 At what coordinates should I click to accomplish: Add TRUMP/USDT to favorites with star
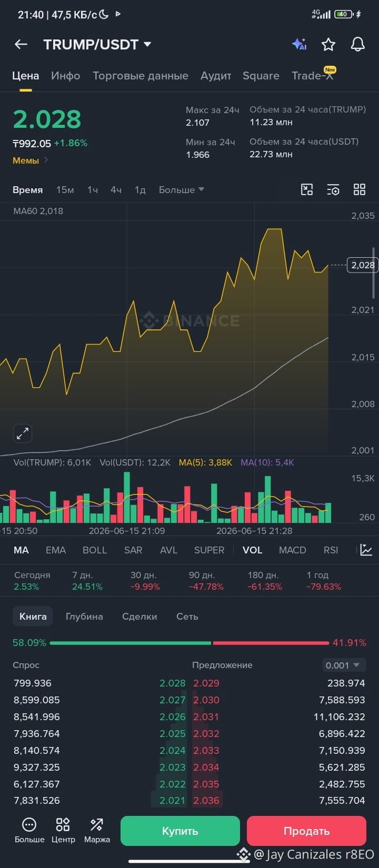point(328,44)
